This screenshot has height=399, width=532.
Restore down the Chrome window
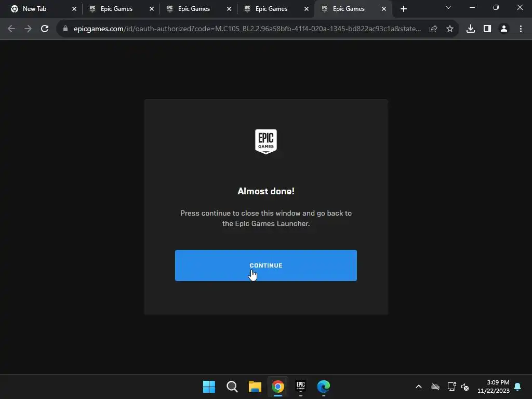(x=496, y=7)
